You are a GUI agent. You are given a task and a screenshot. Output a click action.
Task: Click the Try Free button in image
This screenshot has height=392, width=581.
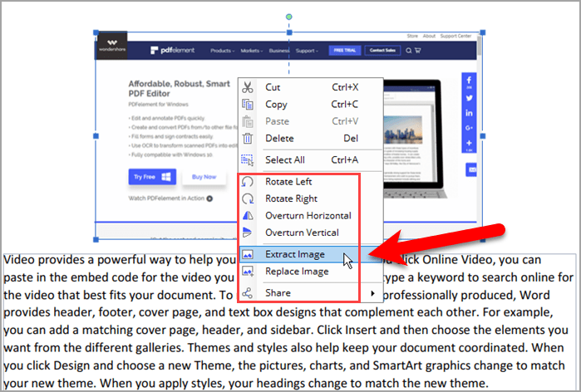pyautogui.click(x=152, y=177)
